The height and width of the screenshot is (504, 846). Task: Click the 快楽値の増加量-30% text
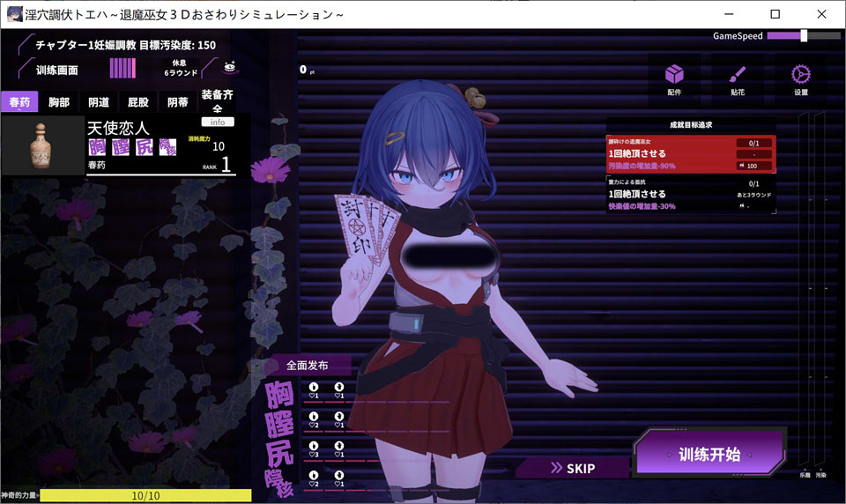click(642, 206)
